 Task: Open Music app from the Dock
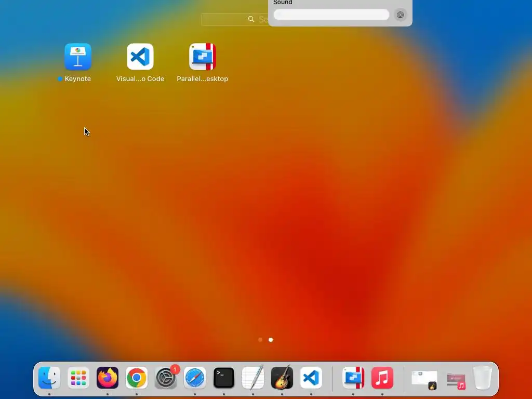pos(382,378)
